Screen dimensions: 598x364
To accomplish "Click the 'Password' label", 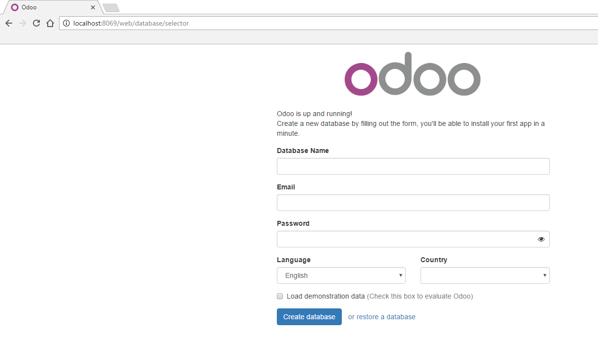I will [293, 223].
